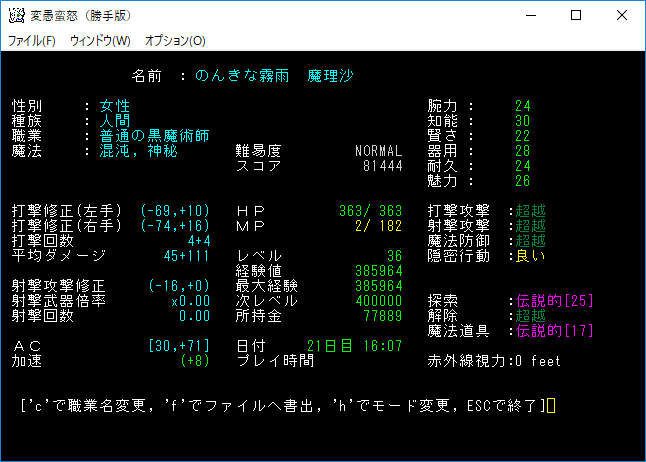Close the 変愚蛮怒 window
646x462 pixels.
(621, 16)
